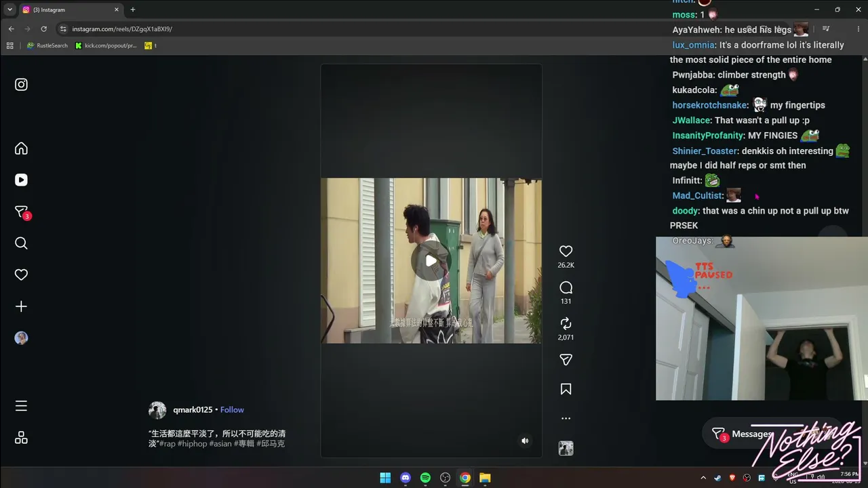Close the Instagram browser tab
The width and height of the screenshot is (868, 488).
coord(117,9)
